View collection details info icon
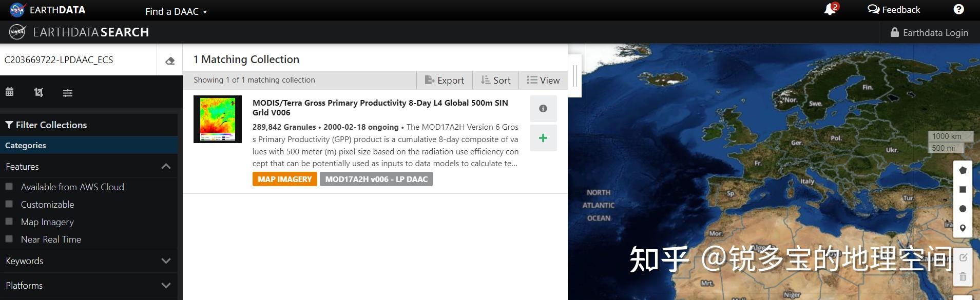The width and height of the screenshot is (980, 300). [543, 109]
